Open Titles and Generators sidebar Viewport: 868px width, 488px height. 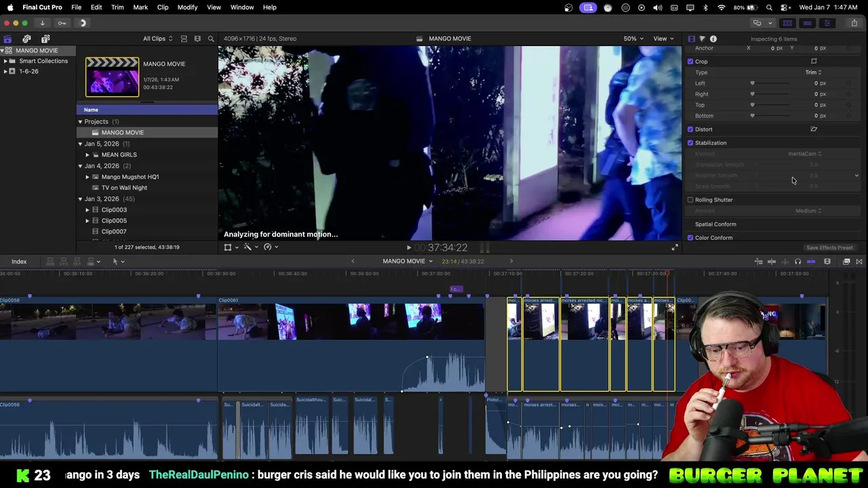[x=45, y=39]
